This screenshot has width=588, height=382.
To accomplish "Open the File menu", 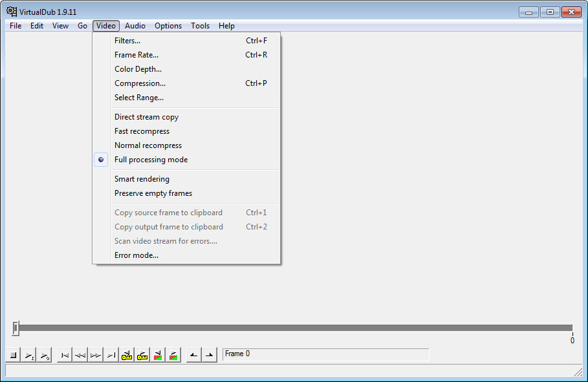I will click(16, 26).
